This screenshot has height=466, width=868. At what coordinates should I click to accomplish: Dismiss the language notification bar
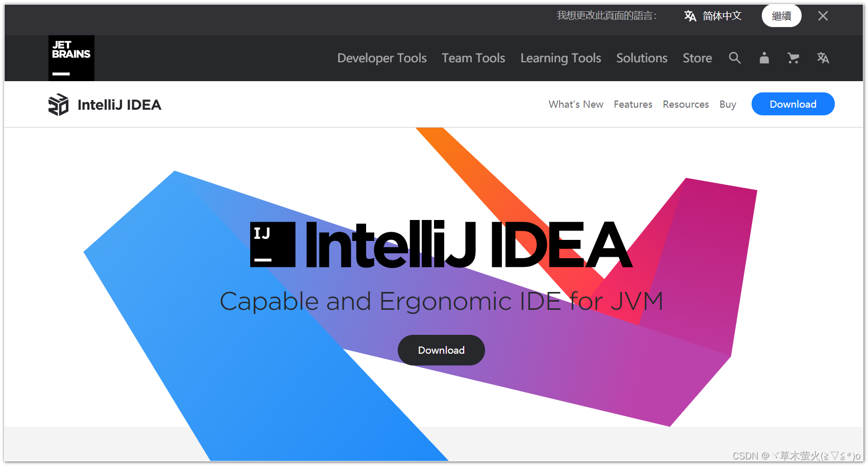click(x=823, y=16)
